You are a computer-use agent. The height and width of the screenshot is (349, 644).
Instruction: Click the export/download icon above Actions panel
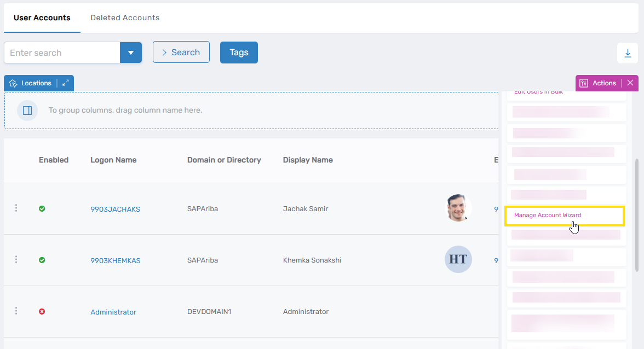[x=628, y=53]
